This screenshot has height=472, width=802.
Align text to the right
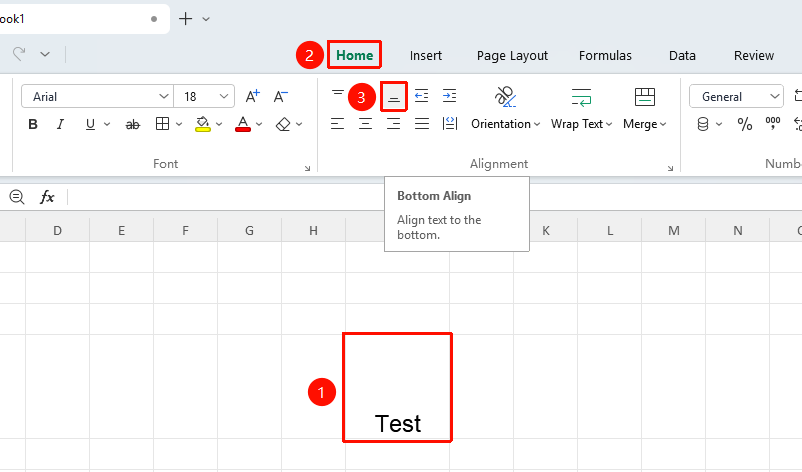coord(393,124)
